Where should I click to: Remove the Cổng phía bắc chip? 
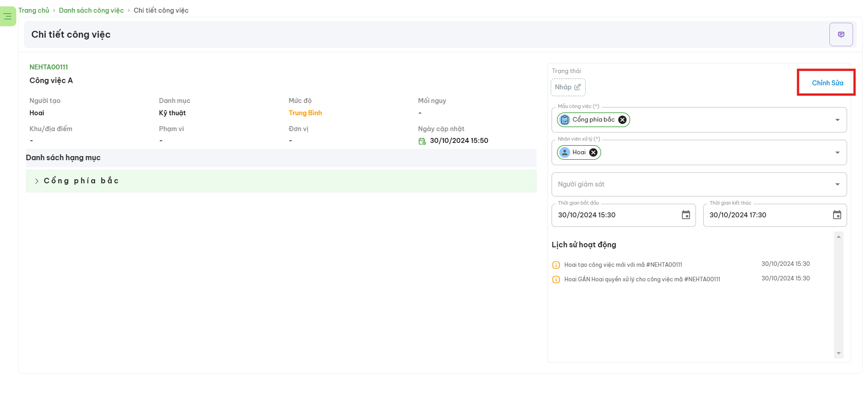[x=622, y=120]
